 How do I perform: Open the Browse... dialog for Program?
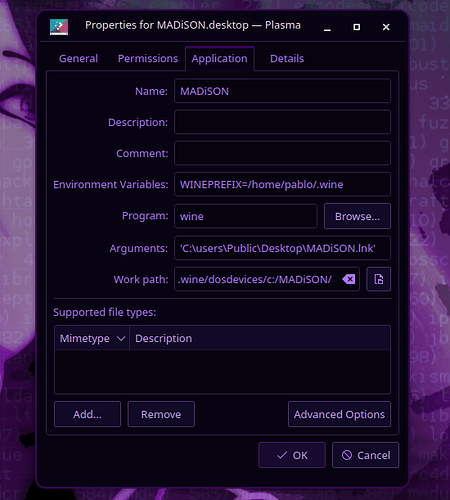pyautogui.click(x=357, y=216)
